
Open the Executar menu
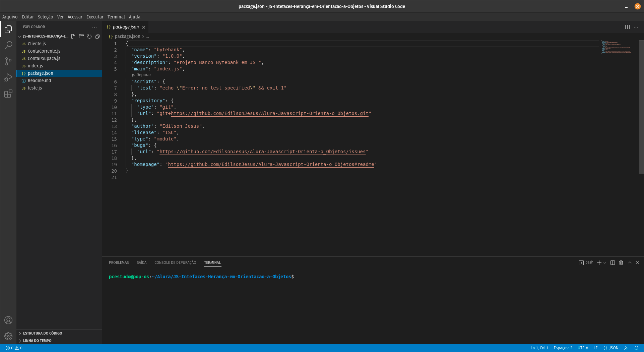[95, 17]
